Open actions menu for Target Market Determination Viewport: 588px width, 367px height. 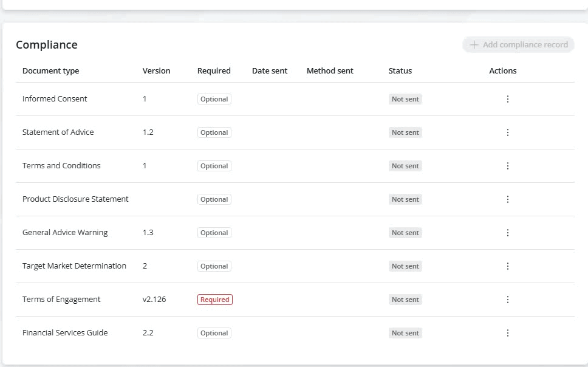click(x=508, y=266)
